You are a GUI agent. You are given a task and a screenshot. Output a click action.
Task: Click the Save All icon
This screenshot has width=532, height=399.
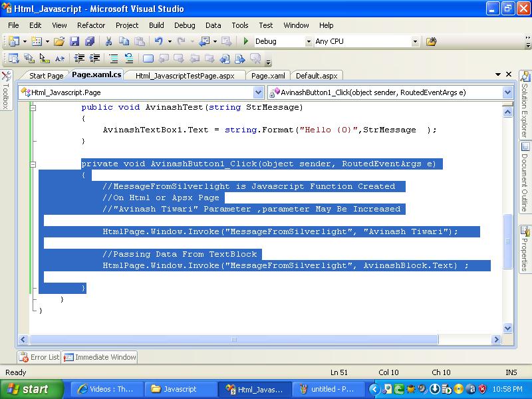pos(90,41)
